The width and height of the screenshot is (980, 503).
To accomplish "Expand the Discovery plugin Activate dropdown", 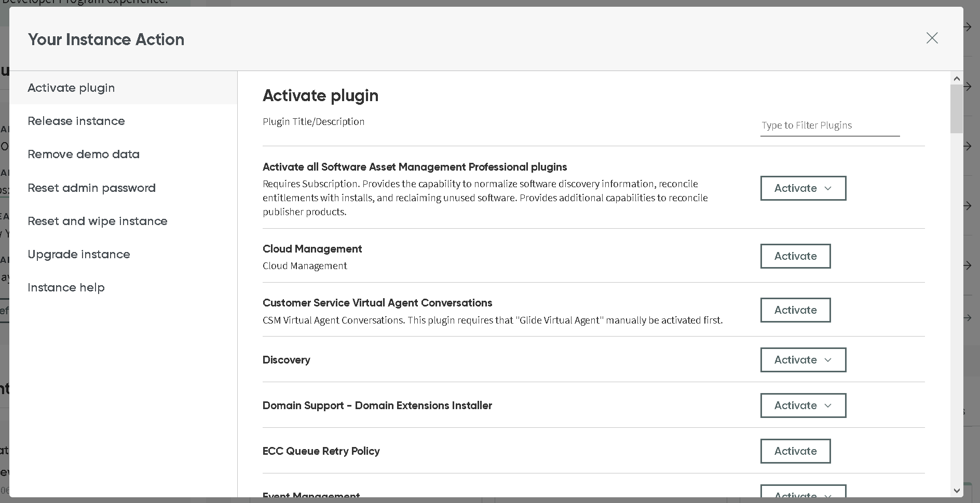I will click(802, 360).
